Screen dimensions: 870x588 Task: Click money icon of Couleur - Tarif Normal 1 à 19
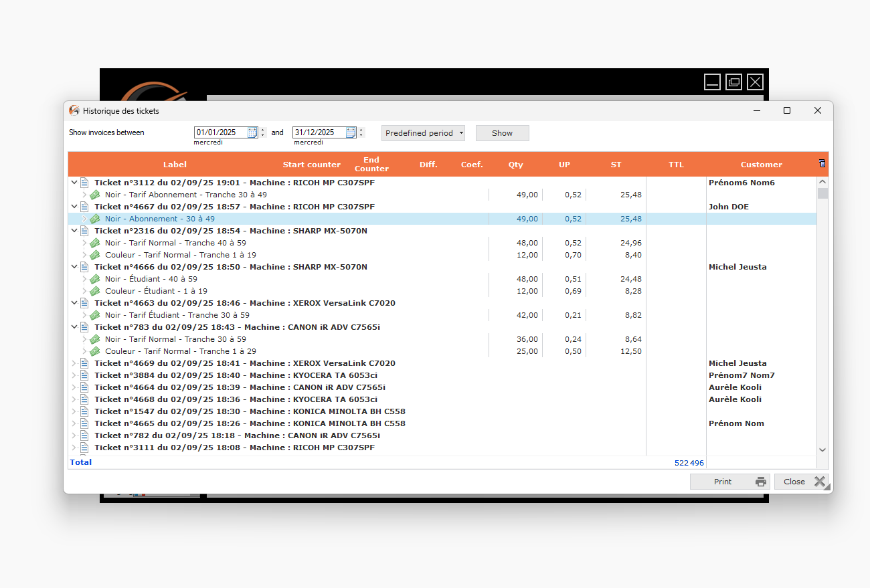point(95,255)
